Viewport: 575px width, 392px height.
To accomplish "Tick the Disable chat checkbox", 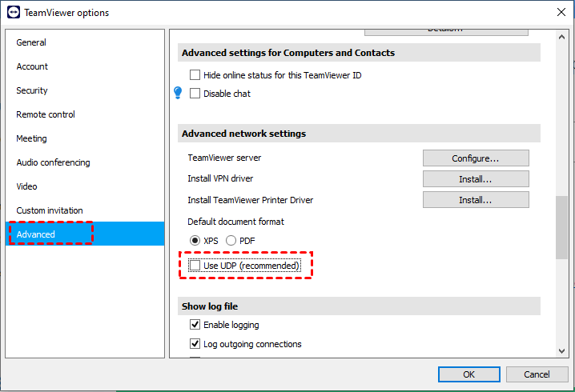I will tap(195, 94).
